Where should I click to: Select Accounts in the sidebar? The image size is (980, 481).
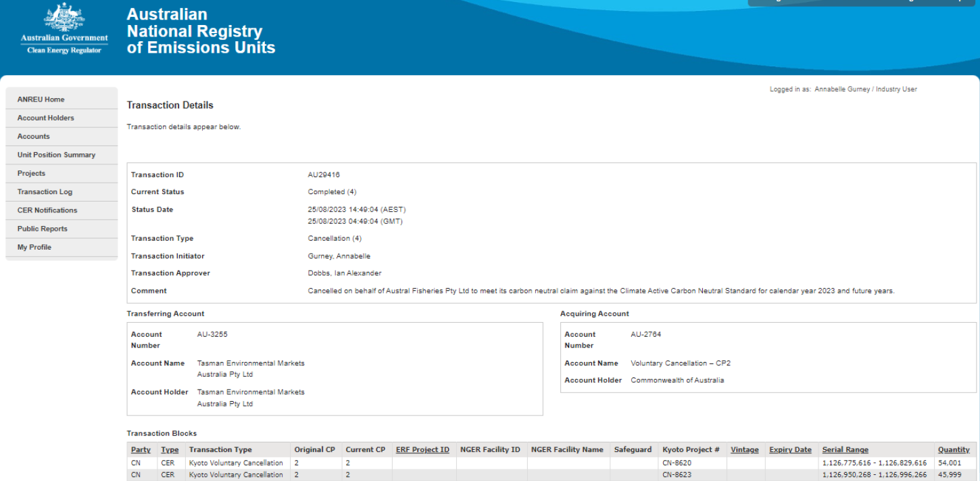(34, 137)
